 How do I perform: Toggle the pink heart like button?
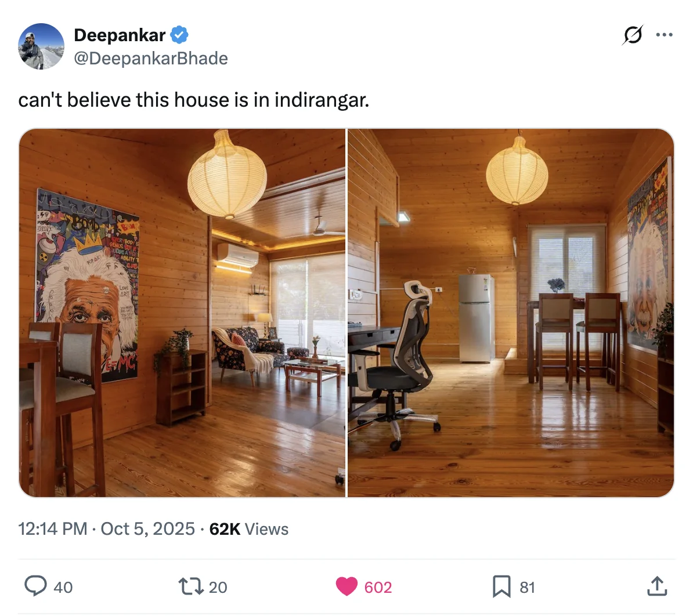click(x=346, y=586)
